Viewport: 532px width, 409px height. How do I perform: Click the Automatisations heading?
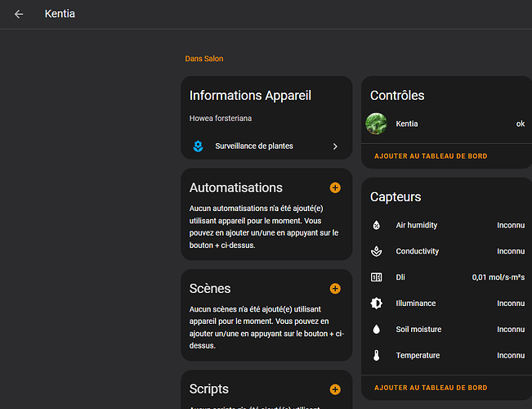(236, 188)
